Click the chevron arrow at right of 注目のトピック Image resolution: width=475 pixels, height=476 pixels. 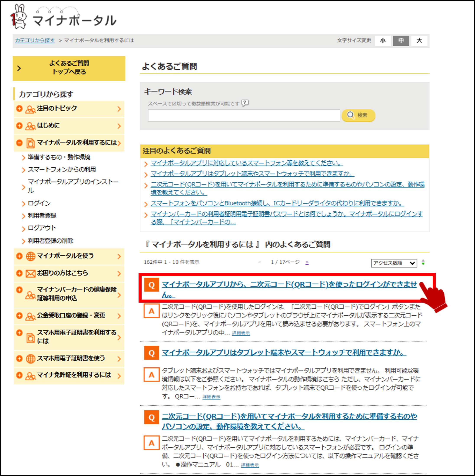[x=119, y=109]
